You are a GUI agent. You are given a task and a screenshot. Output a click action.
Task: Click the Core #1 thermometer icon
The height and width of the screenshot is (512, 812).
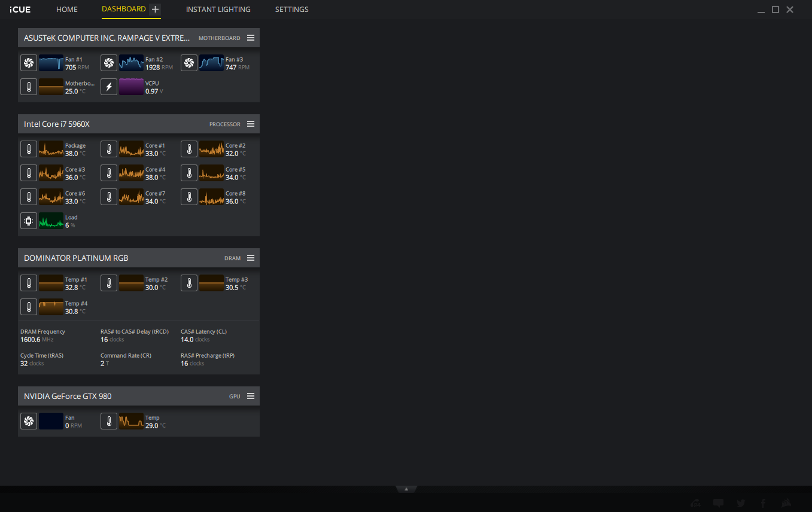[109, 149]
